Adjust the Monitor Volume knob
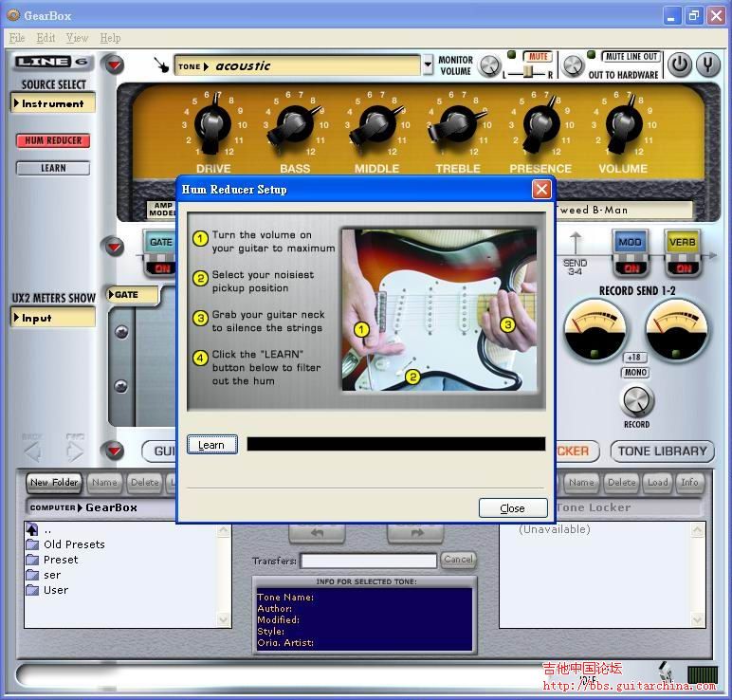The width and height of the screenshot is (732, 700). click(489, 65)
